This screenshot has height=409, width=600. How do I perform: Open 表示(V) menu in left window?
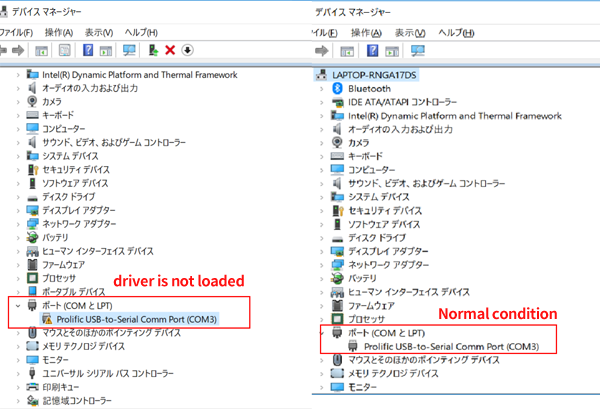99,33
